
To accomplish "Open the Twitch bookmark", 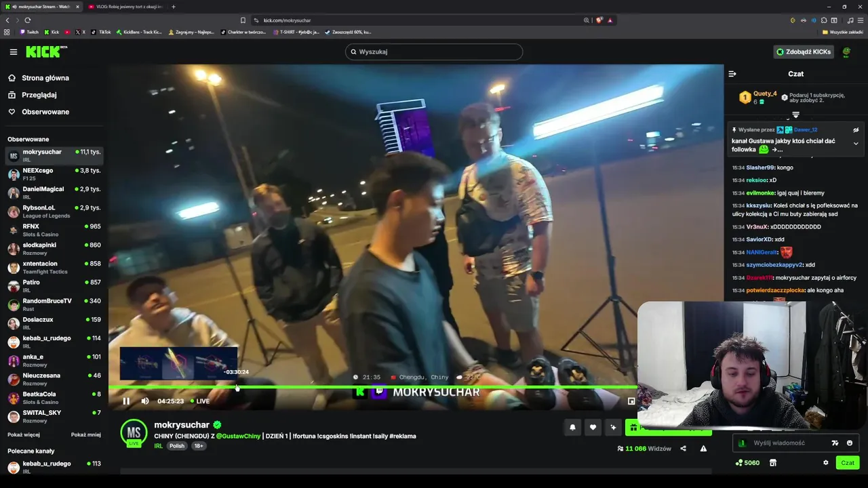I will tap(29, 32).
